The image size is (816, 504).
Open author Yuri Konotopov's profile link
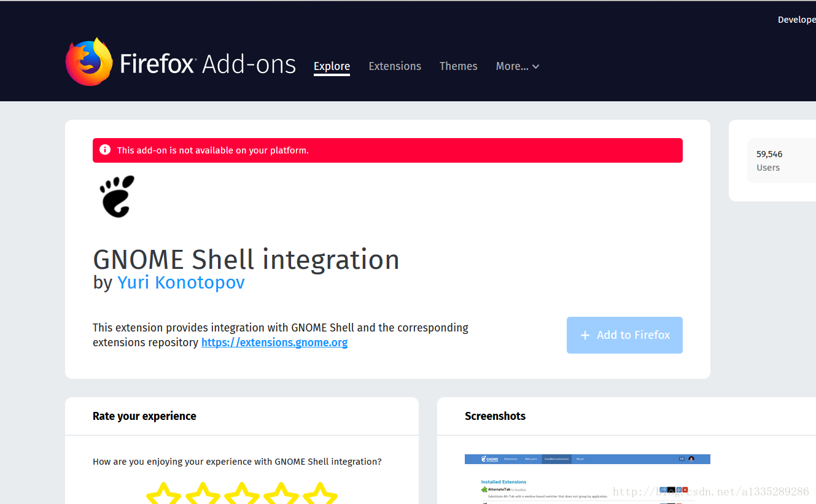pos(181,282)
